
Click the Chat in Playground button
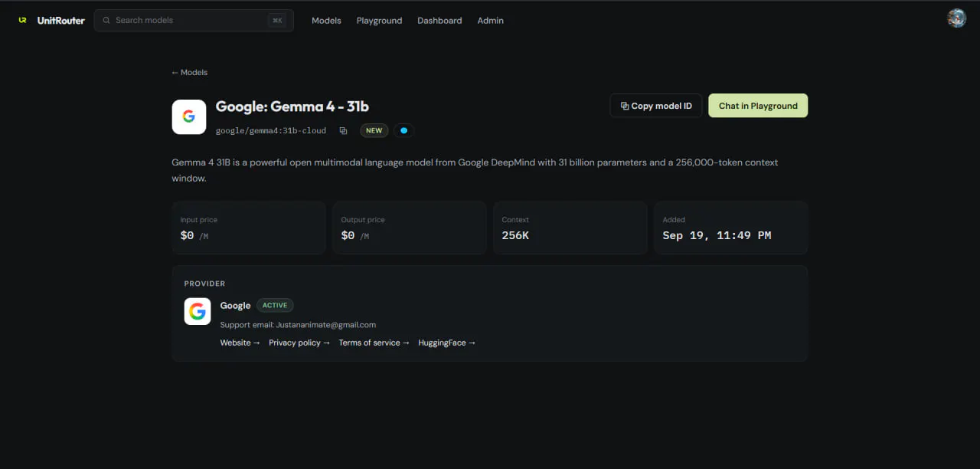click(758, 106)
